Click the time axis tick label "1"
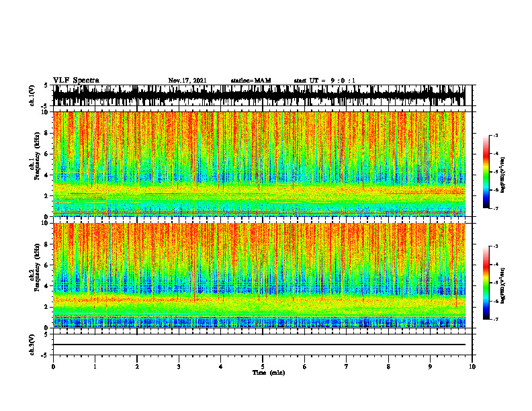 click(95, 367)
